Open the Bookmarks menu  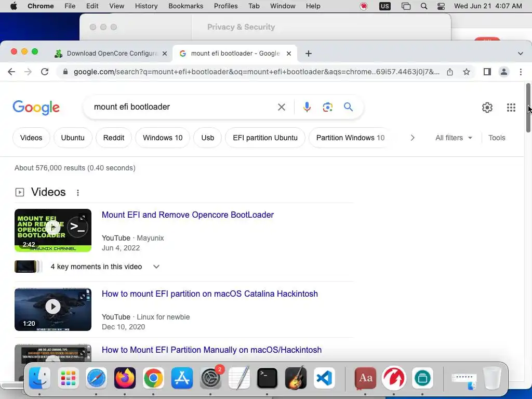[x=185, y=6]
